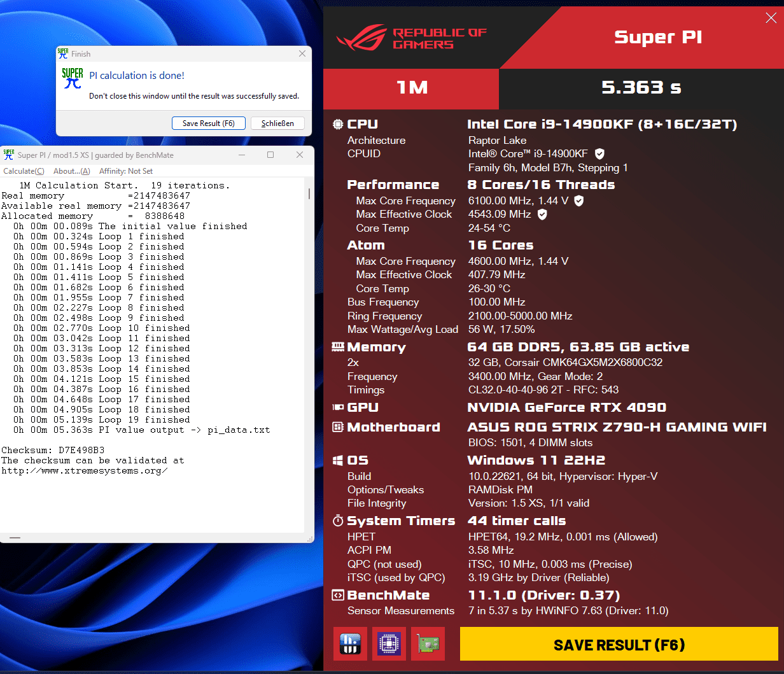Click the 3400.00 MHz, Gear Mode: 2 value
This screenshot has width=784, height=674.
pyautogui.click(x=536, y=376)
